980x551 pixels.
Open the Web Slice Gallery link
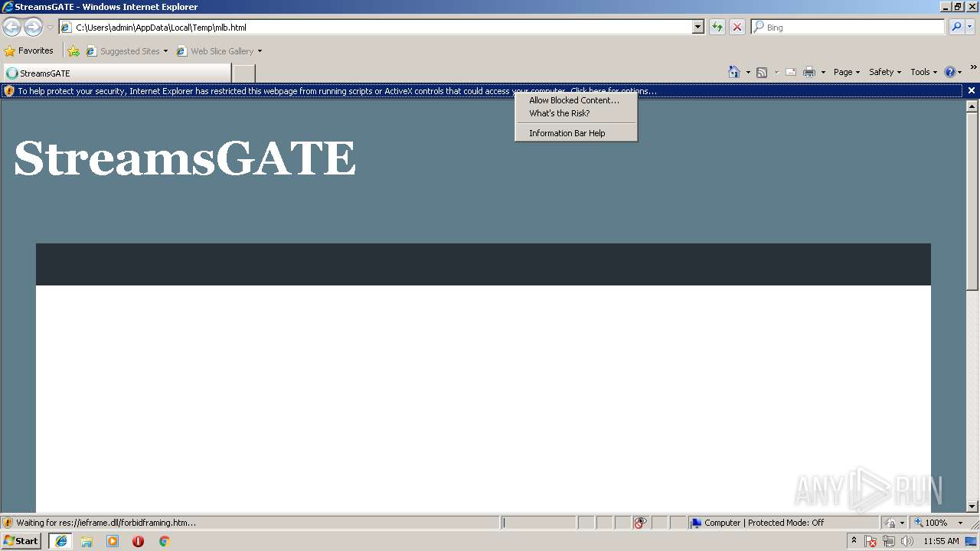[x=219, y=51]
